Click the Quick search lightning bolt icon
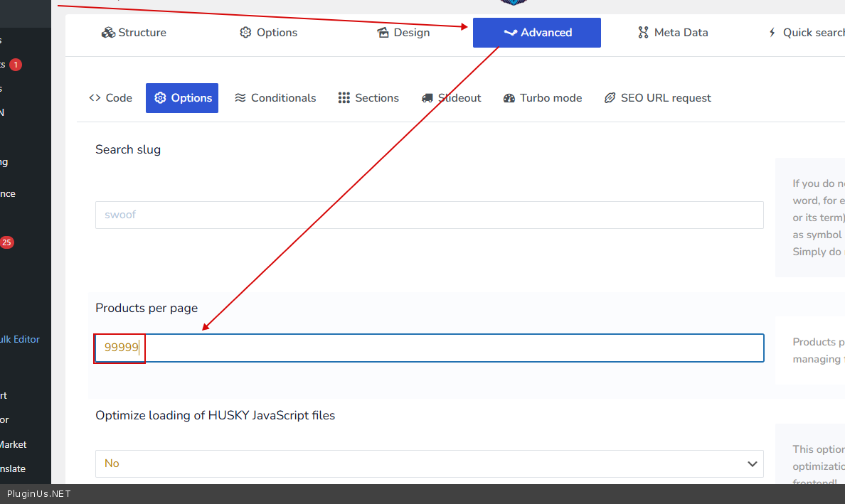The image size is (845, 504). coord(772,33)
